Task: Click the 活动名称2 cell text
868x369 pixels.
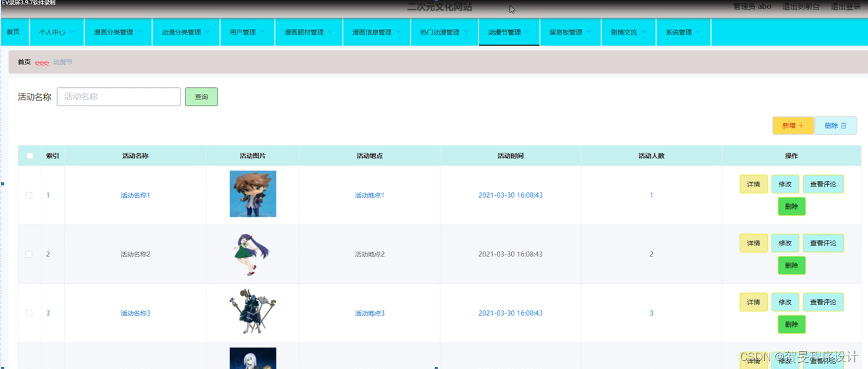Action: [135, 254]
